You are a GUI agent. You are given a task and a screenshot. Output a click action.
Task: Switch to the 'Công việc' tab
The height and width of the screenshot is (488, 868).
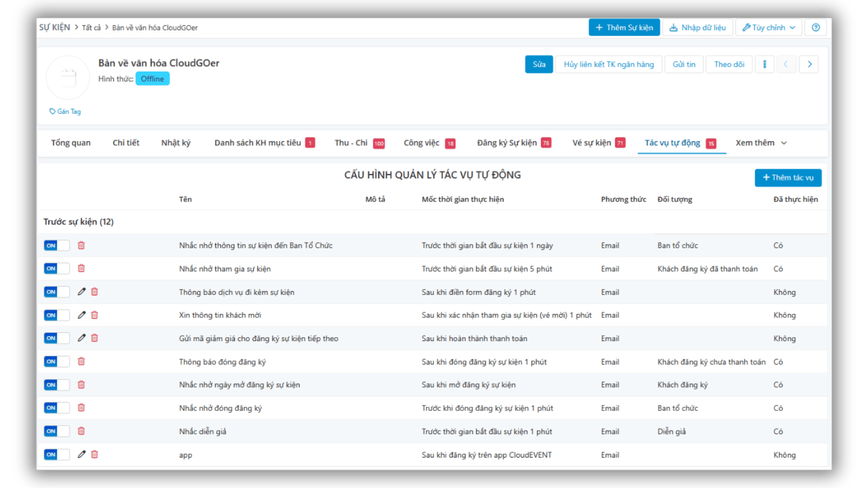coord(422,143)
